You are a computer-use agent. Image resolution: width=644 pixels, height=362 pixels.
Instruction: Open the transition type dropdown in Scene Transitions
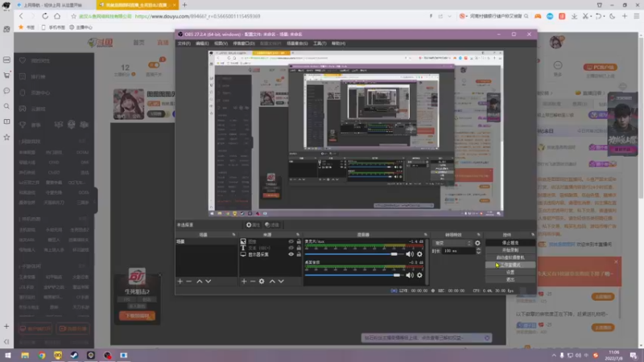pyautogui.click(x=452, y=243)
